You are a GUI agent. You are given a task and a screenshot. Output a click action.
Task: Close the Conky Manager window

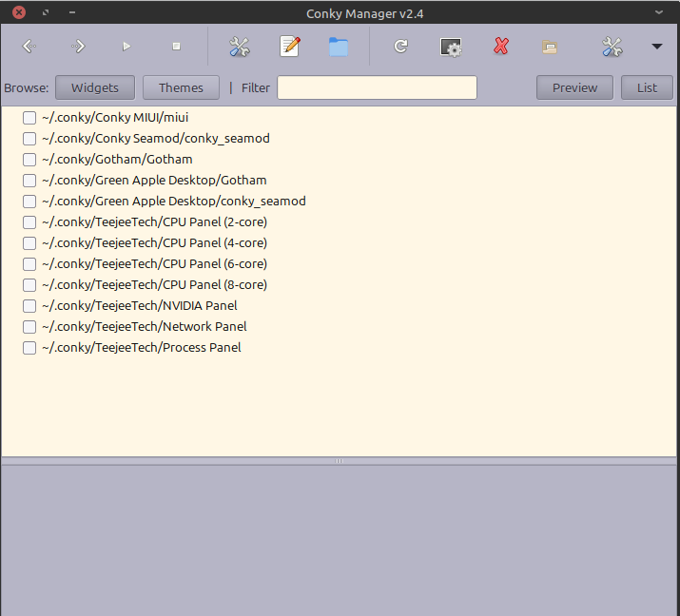(x=19, y=12)
